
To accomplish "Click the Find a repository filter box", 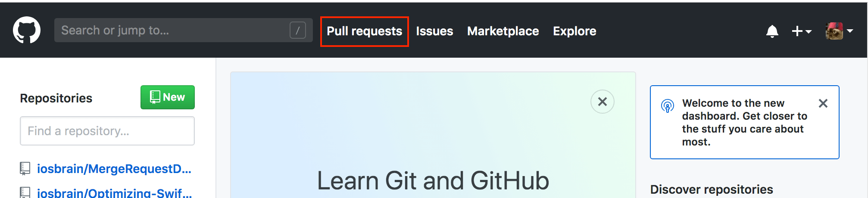I will (107, 131).
